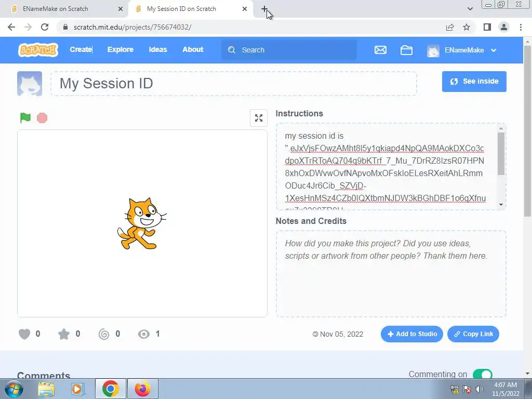Click the Instructions scroll down arrow
This screenshot has width=532, height=399.
pyautogui.click(x=501, y=205)
